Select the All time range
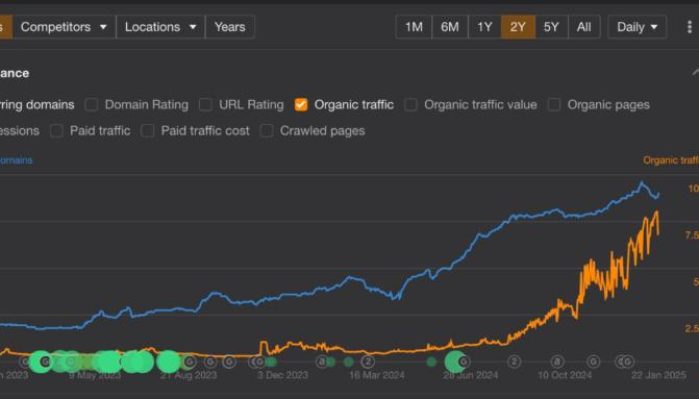 pyautogui.click(x=584, y=27)
